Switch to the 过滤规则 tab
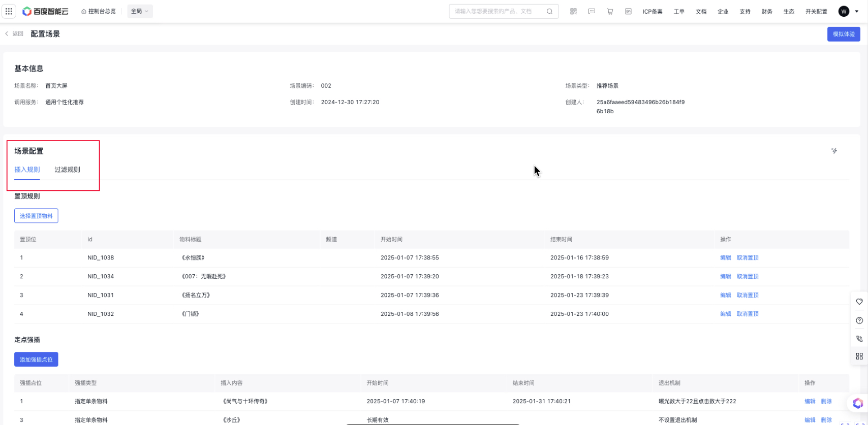 click(x=67, y=170)
